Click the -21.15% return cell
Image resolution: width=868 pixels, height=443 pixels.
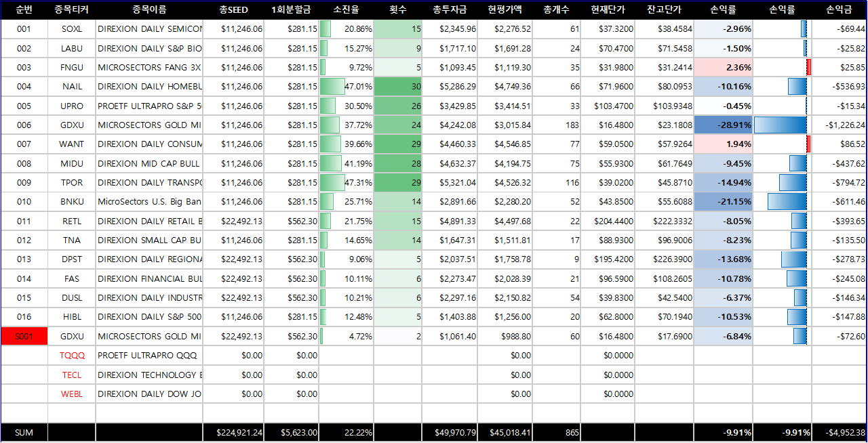(x=723, y=202)
